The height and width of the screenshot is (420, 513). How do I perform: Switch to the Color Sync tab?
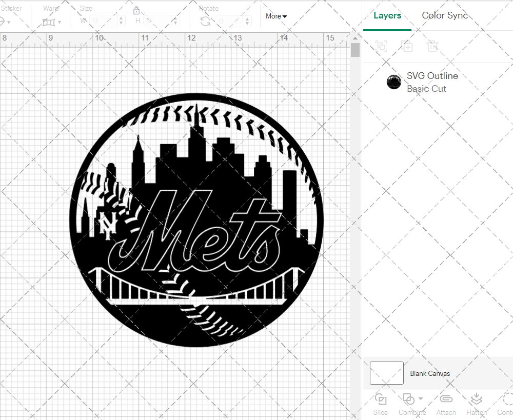445,15
